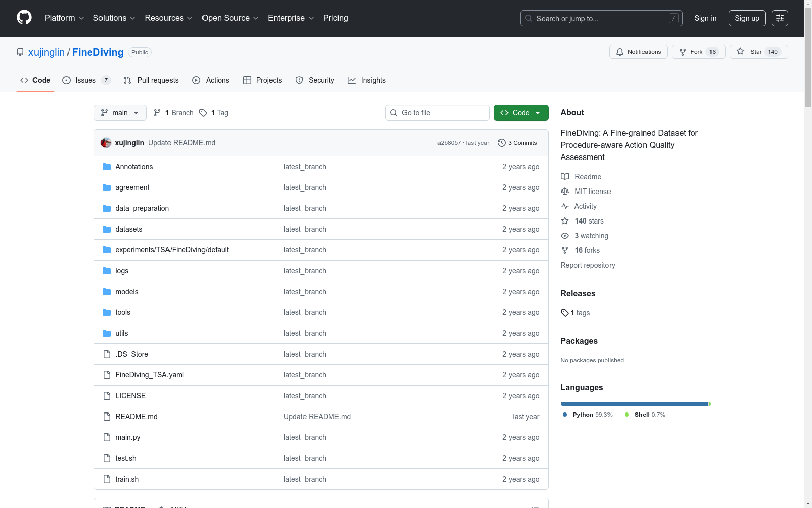This screenshot has height=508, width=812.
Task: Click the commits history clock icon
Action: [x=502, y=143]
